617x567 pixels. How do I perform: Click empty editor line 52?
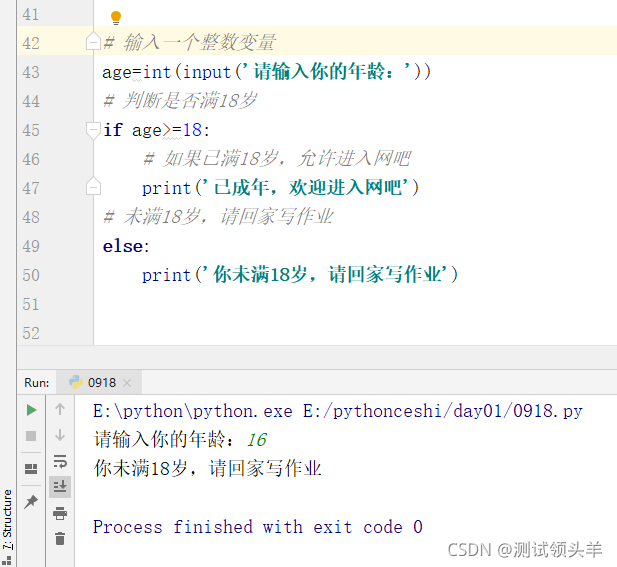click(x=354, y=333)
